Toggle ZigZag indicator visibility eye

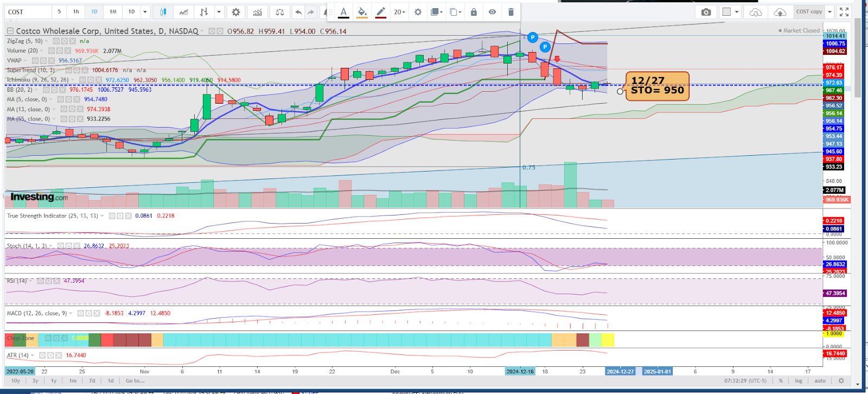(56, 41)
